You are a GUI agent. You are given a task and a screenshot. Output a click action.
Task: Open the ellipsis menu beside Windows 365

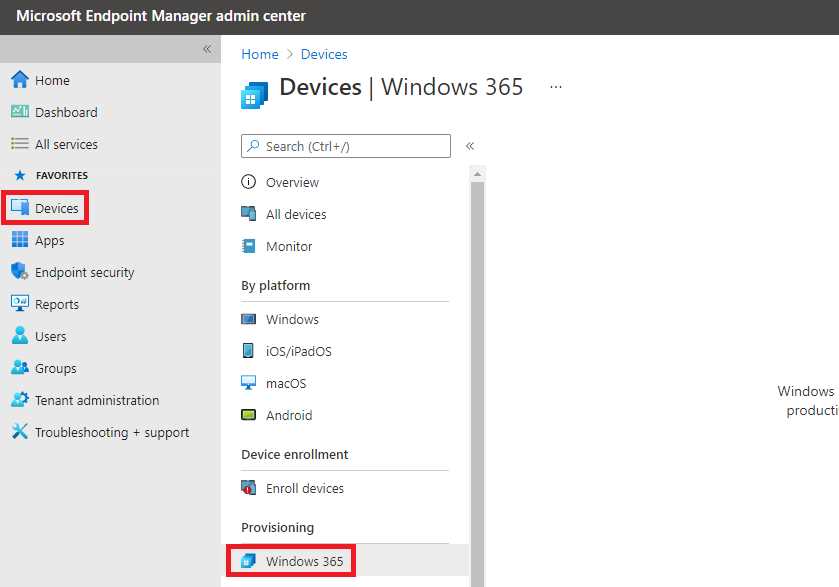[x=556, y=88]
